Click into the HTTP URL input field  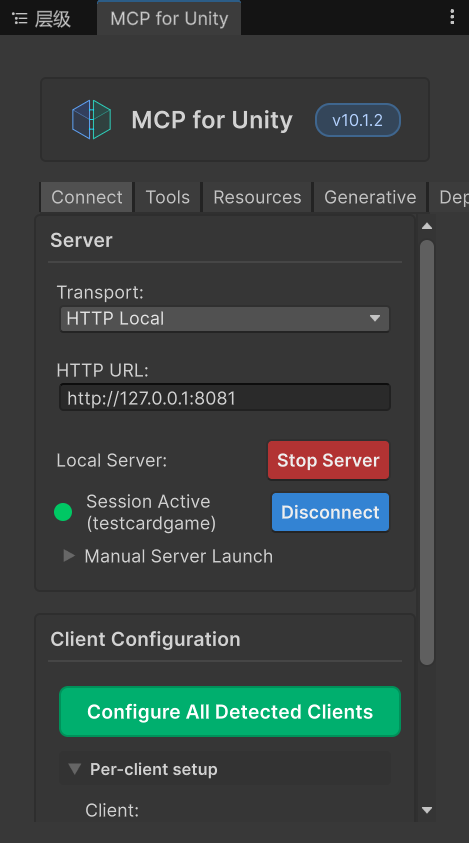pos(225,398)
